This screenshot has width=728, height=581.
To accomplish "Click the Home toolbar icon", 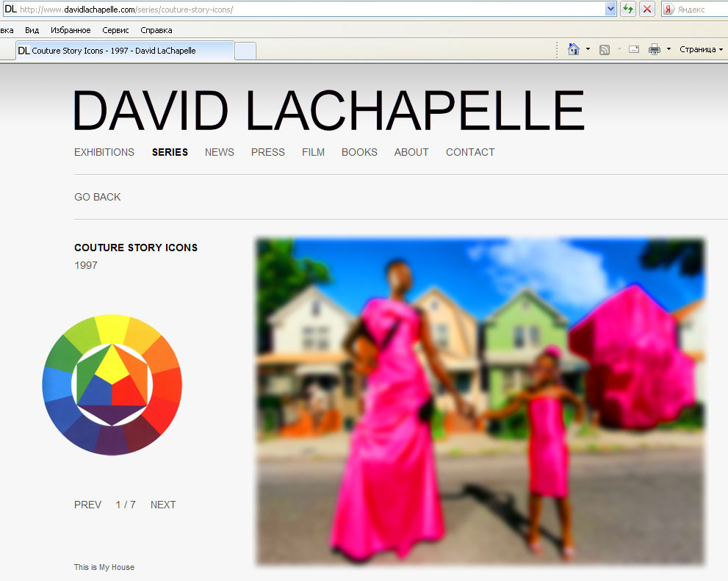I will click(x=574, y=49).
